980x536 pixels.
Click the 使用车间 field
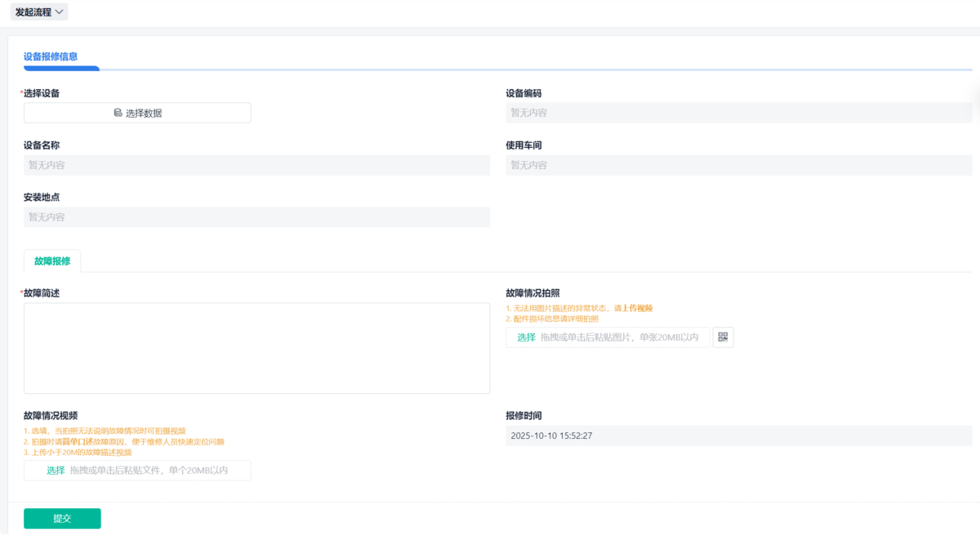click(x=738, y=165)
